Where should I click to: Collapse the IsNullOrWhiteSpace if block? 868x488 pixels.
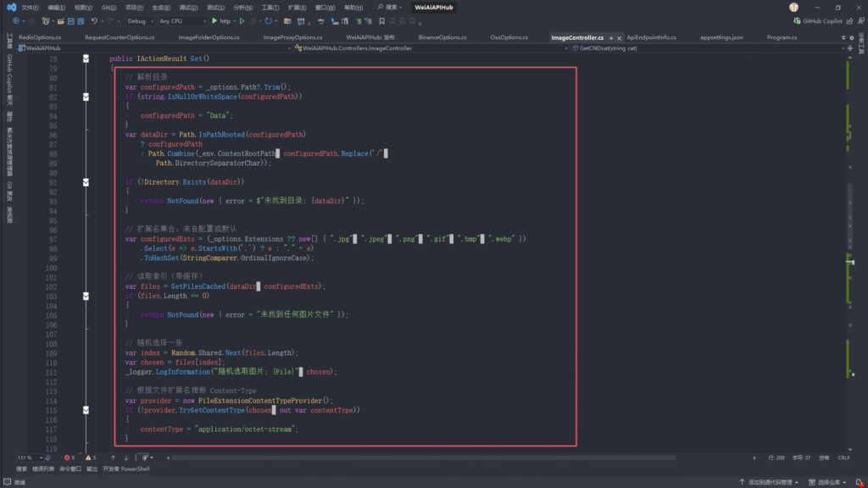(86, 97)
